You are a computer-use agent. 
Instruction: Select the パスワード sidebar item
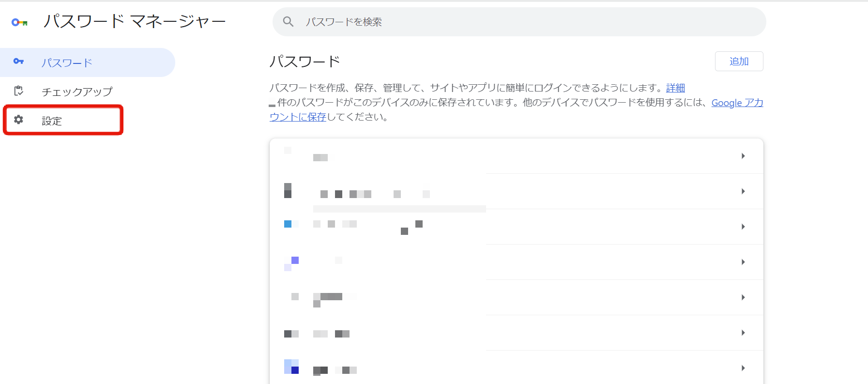coord(87,62)
